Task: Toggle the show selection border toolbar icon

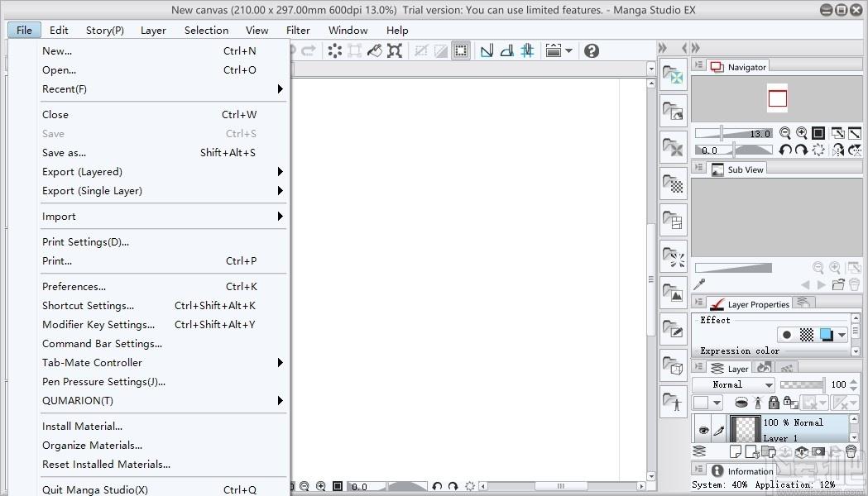Action: (461, 51)
